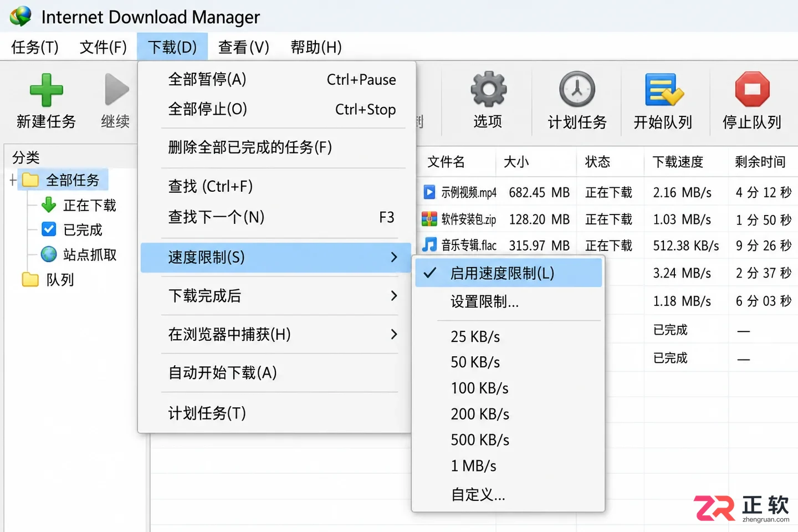The width and height of the screenshot is (798, 532).
Task: Choose 全部停止(O) from the menu
Action: click(x=275, y=109)
